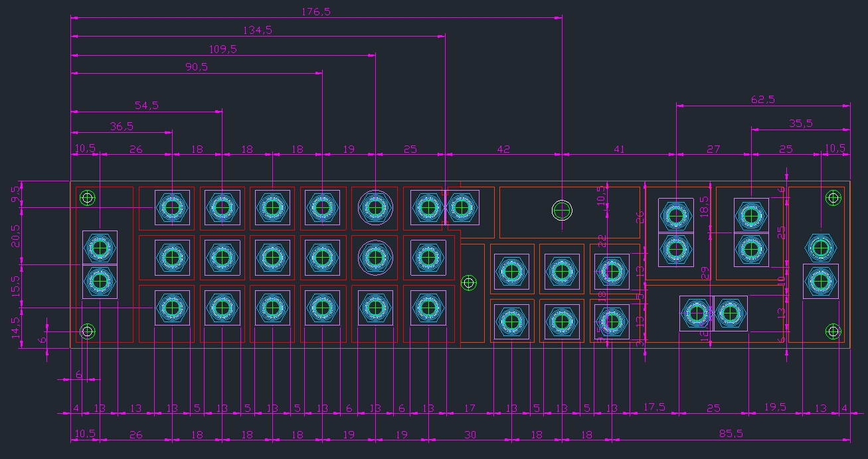Image resolution: width=868 pixels, height=459 pixels.
Task: Click the 85,5 dimension at the bottom
Action: click(731, 434)
